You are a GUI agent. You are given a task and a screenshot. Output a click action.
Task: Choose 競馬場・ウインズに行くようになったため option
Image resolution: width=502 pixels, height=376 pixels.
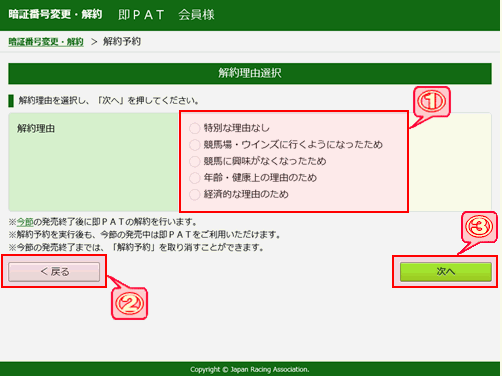click(x=194, y=145)
